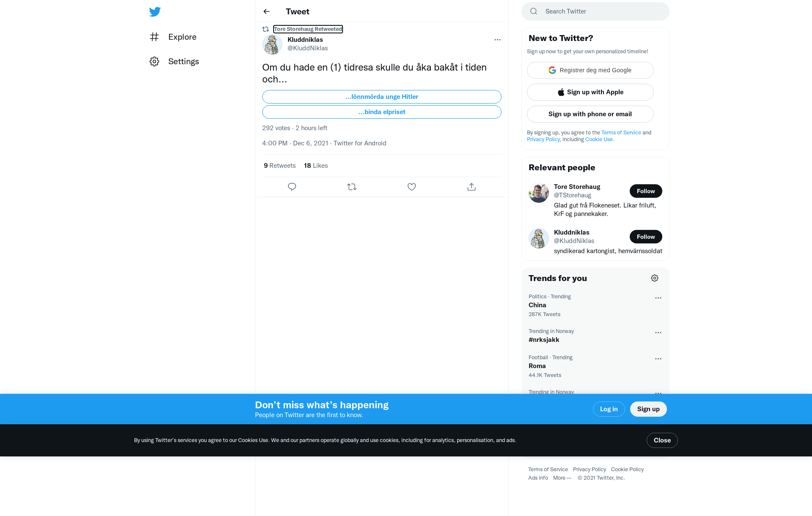812x516 pixels.
Task: Open Trends settings gear icon
Action: pyautogui.click(x=655, y=278)
